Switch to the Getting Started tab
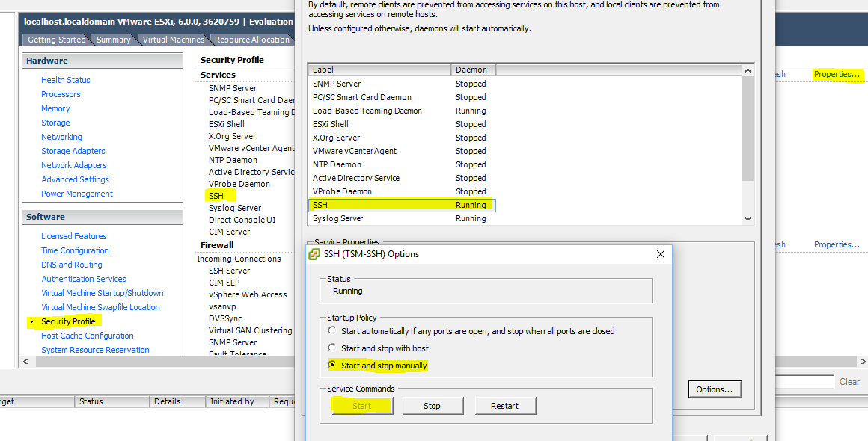The width and height of the screenshot is (868, 441). click(56, 39)
